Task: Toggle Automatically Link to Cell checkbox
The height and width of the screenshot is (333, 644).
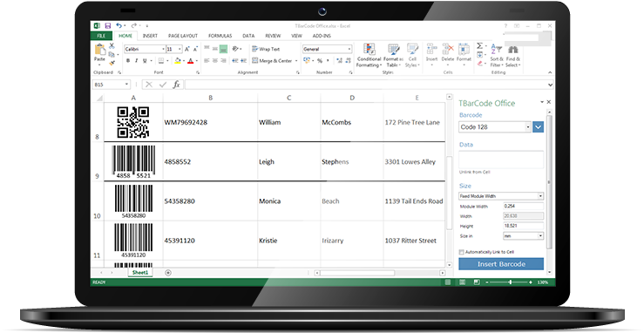Action: (x=462, y=252)
